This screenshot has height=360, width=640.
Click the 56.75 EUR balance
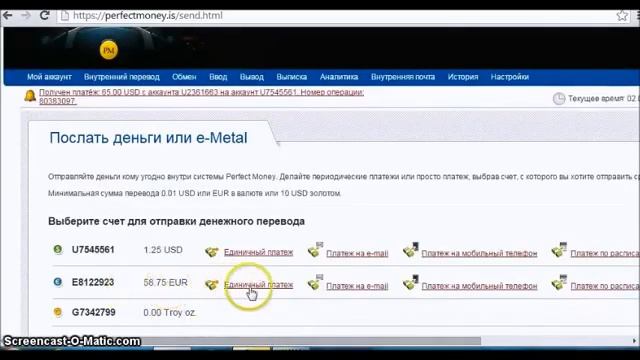(165, 282)
